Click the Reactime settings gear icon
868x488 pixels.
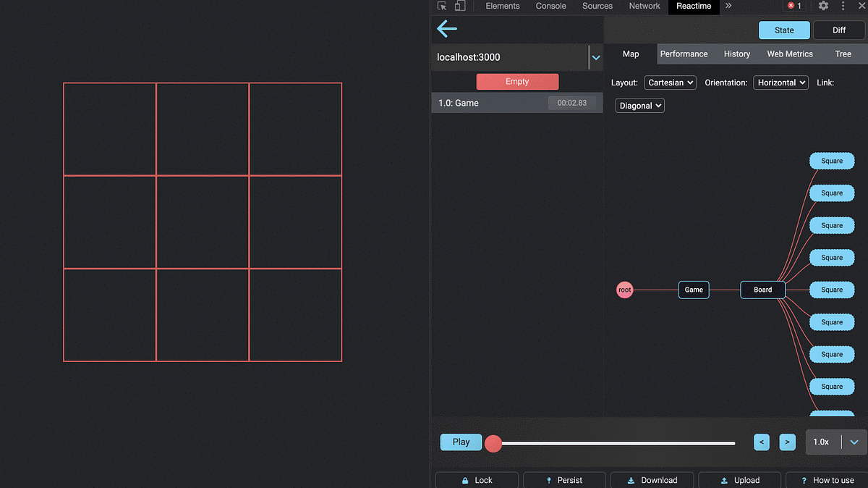coord(823,6)
